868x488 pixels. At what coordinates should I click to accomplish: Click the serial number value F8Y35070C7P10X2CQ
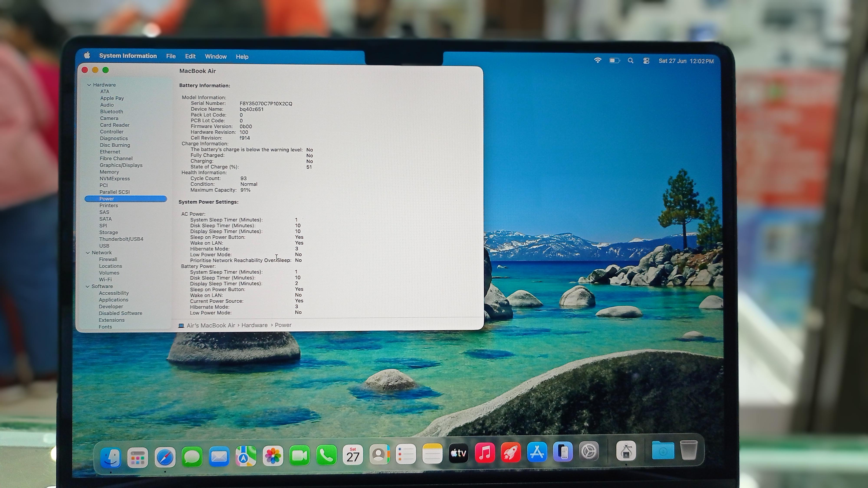(266, 104)
